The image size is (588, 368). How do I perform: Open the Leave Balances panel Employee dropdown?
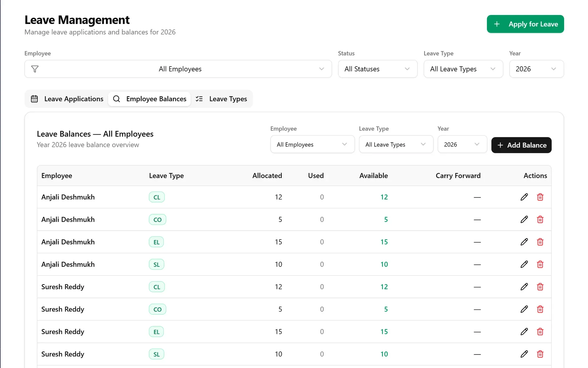[312, 144]
